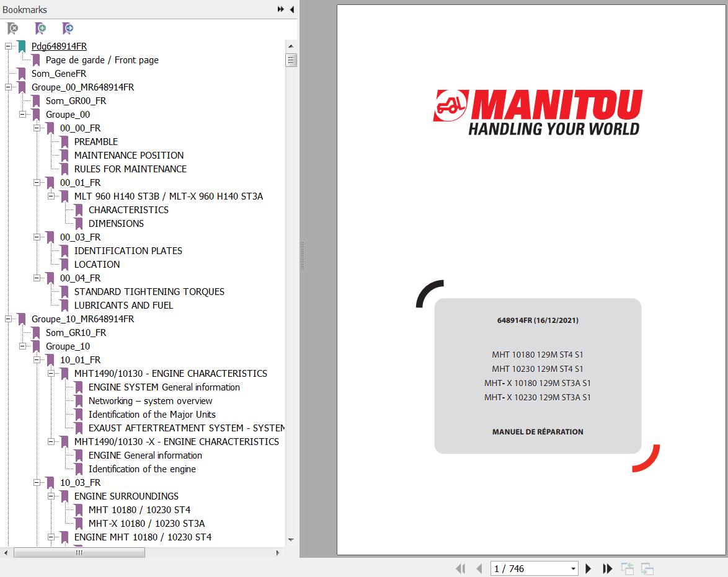Click the go-to bookmark arrow icon

coord(68,29)
